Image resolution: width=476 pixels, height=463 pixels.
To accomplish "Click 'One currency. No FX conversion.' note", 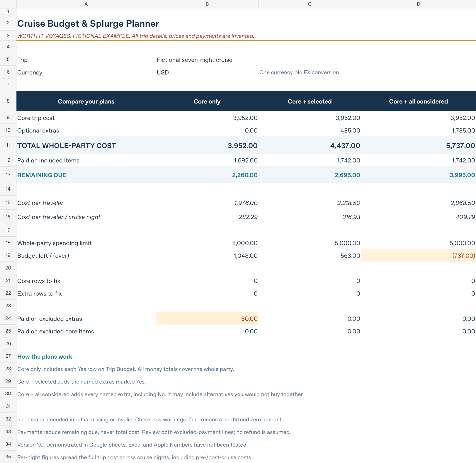I will tap(300, 72).
